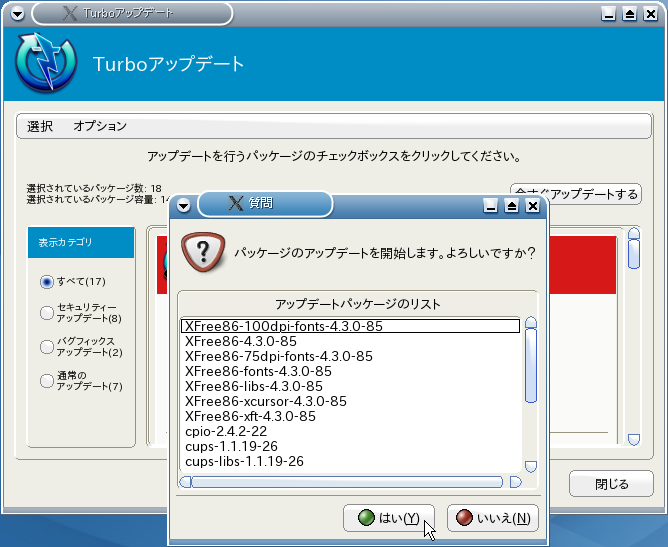Click the package list scroll-down arrow
Viewport: 668px width, 547px height.
(x=531, y=466)
